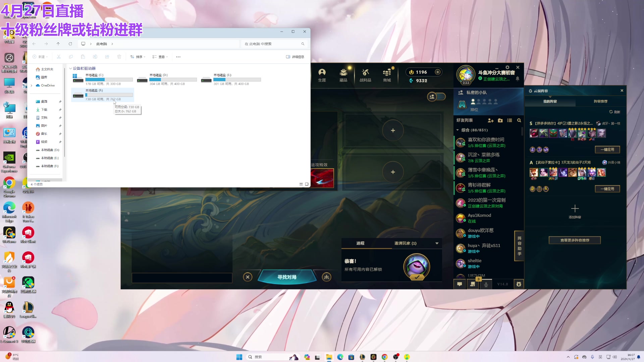Open the 排序 sort dropdown

[x=138, y=57]
